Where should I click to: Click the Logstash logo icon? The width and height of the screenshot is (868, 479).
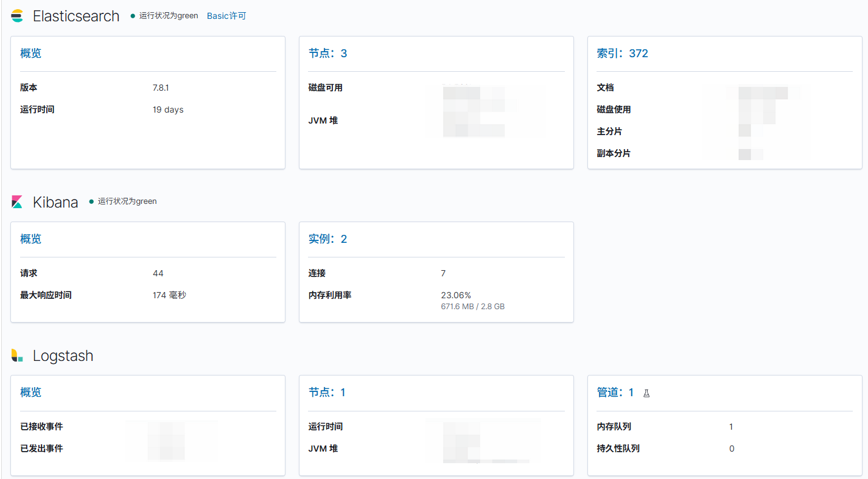(17, 355)
